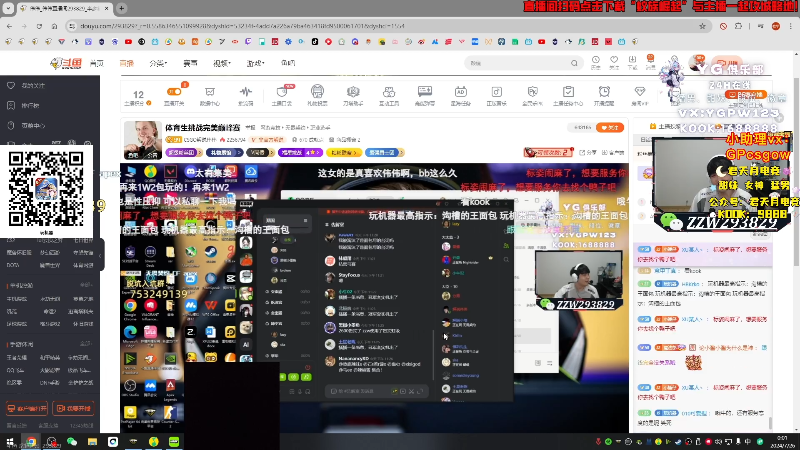The width and height of the screenshot is (800, 450).
Task: Click the orange 关注 follow button
Action: pyautogui.click(x=610, y=128)
